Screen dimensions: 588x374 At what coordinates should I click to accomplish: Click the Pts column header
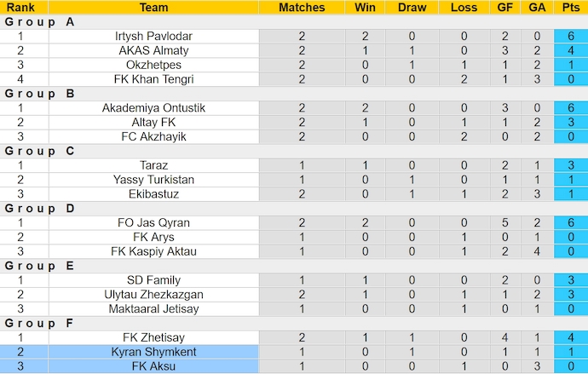click(x=570, y=8)
